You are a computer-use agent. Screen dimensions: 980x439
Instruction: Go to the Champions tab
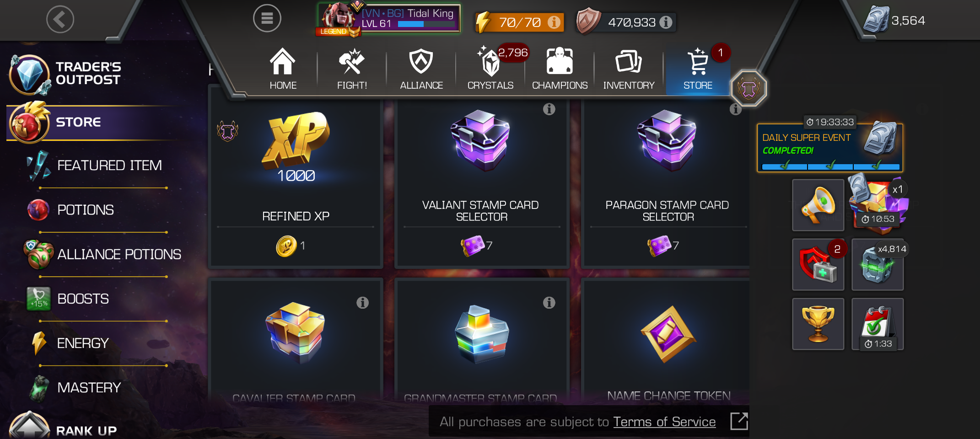point(560,69)
